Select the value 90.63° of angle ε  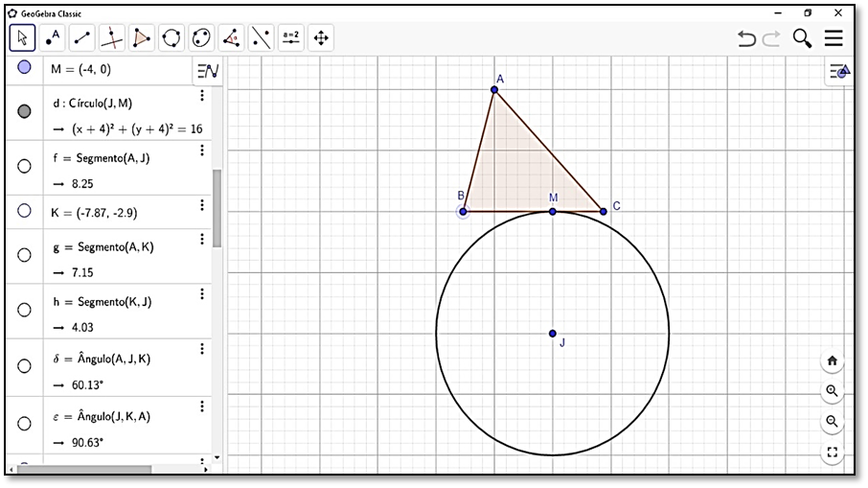[87, 443]
